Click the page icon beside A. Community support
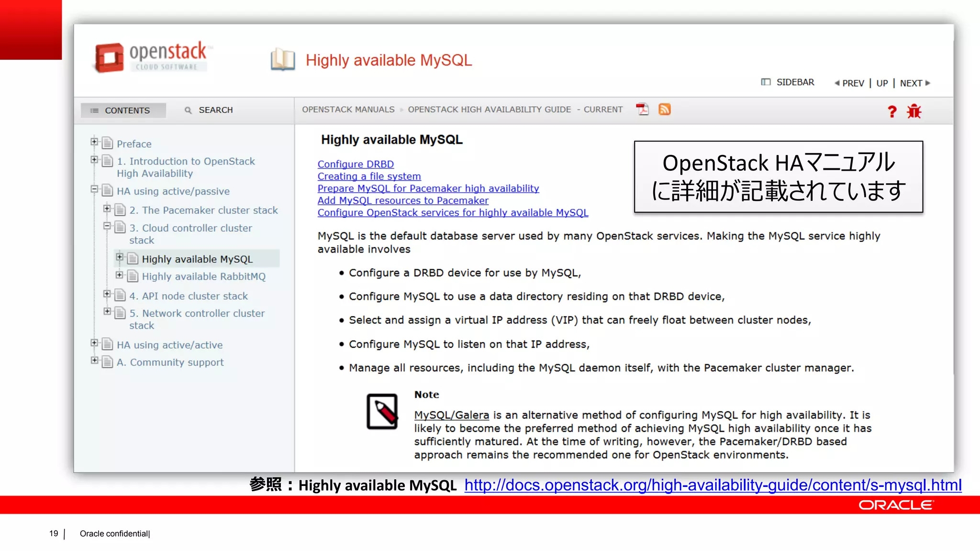Image resolution: width=980 pixels, height=551 pixels. 108,362
